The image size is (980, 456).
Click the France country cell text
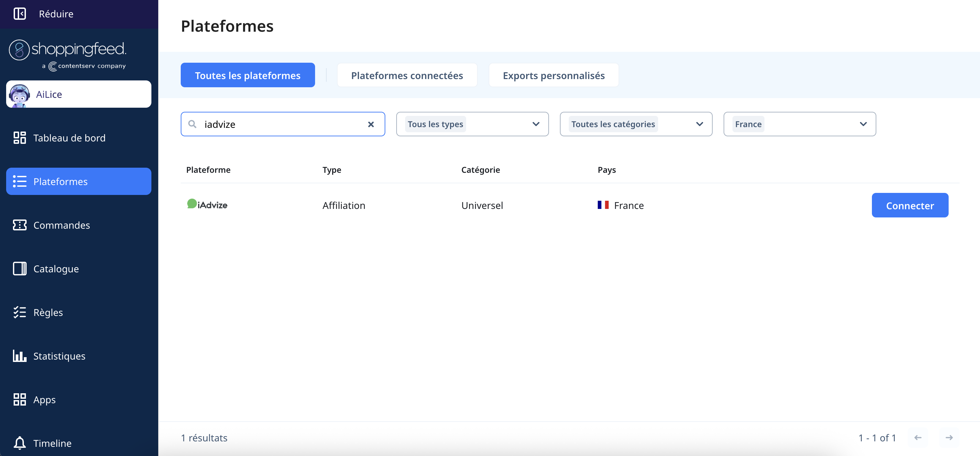coord(628,206)
